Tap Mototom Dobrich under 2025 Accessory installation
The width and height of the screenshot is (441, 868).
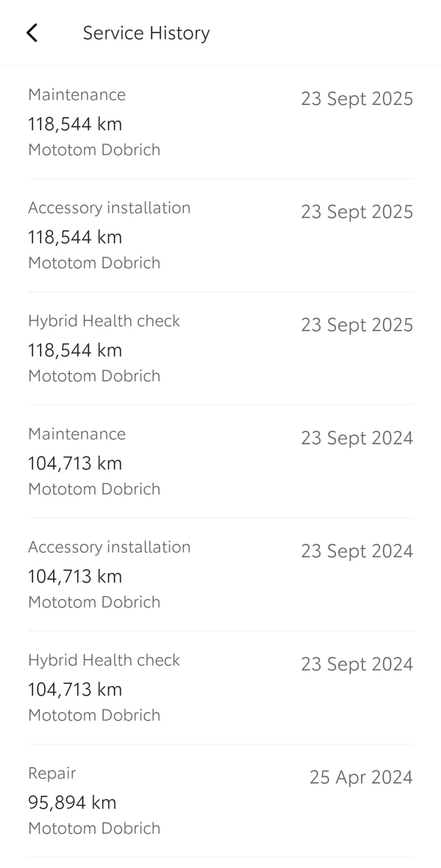94,263
